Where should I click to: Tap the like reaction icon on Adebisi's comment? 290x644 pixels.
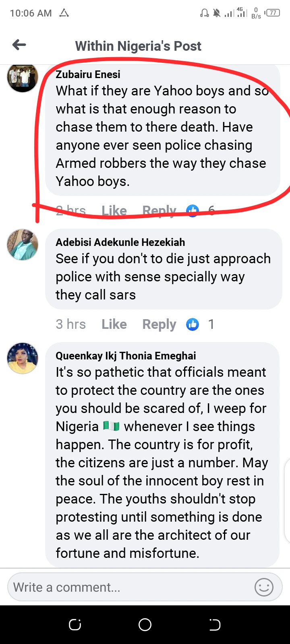coord(193,324)
